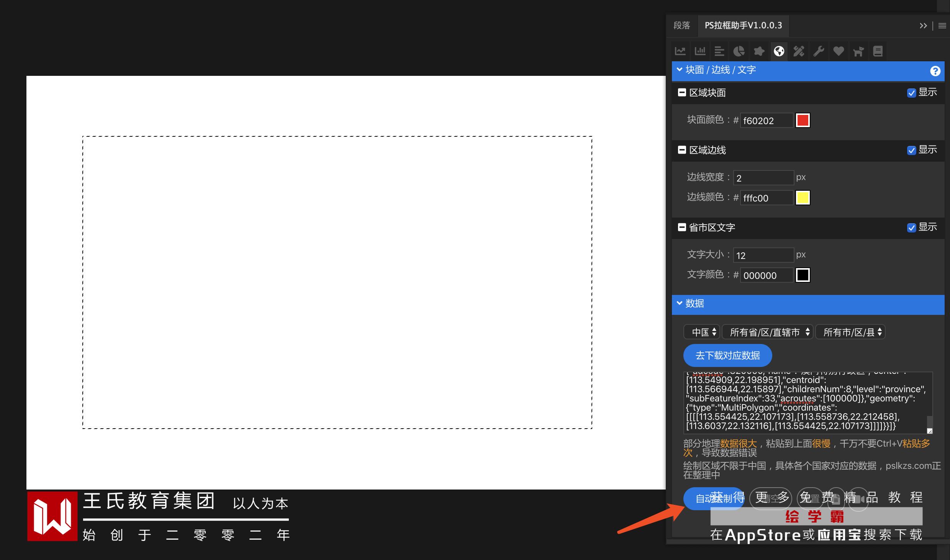Open the question mark help icon

click(935, 71)
